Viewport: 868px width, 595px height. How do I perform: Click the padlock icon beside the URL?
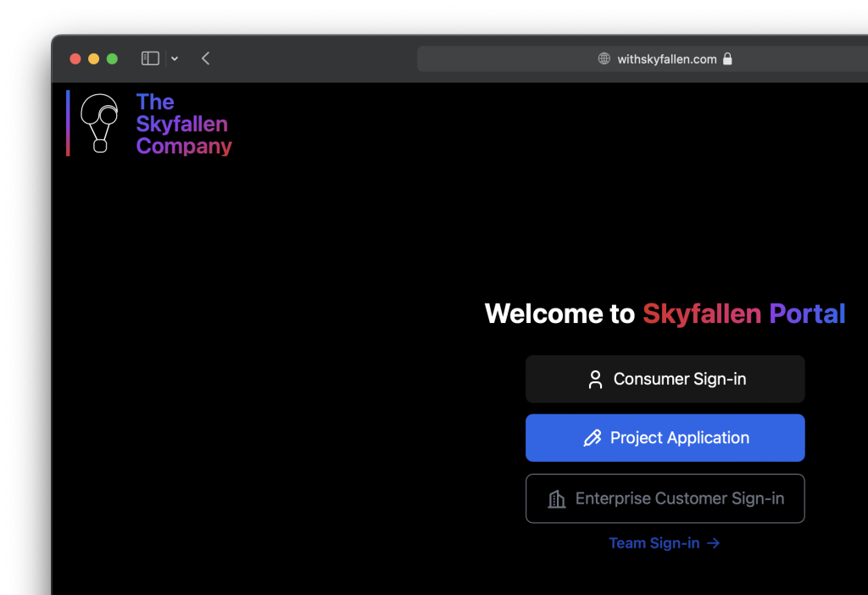pos(727,58)
